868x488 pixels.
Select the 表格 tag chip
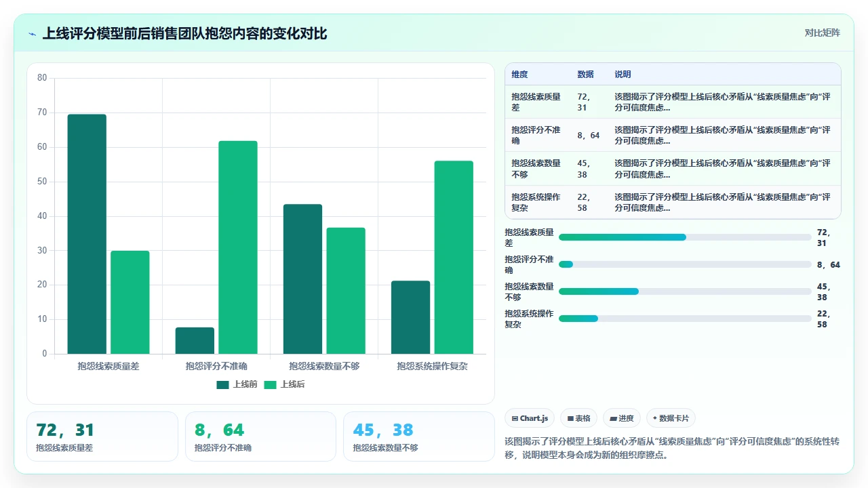(578, 418)
